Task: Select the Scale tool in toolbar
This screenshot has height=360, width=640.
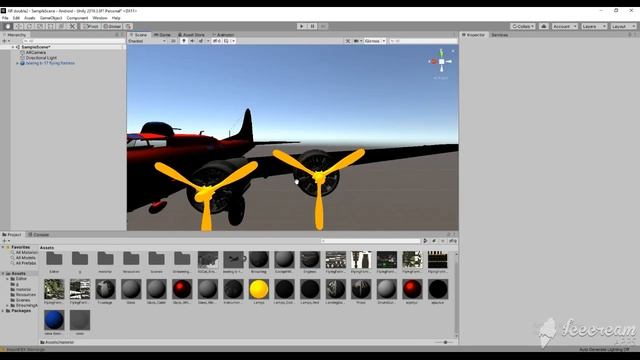Action: coord(40,26)
